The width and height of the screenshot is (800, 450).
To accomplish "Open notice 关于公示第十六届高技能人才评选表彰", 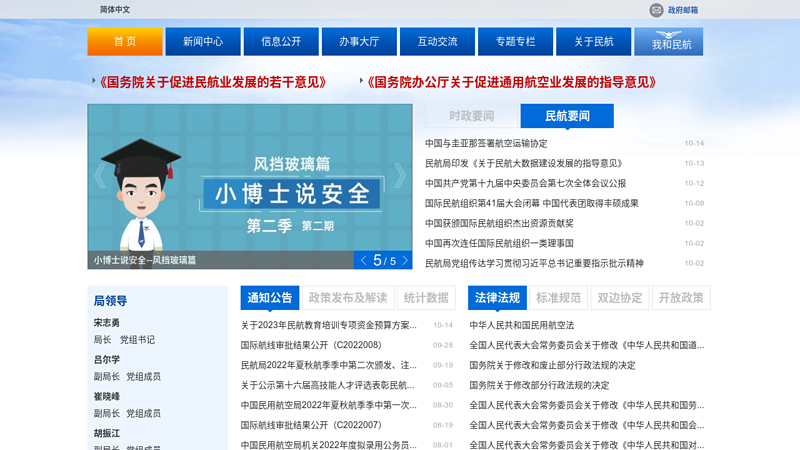I will (328, 385).
